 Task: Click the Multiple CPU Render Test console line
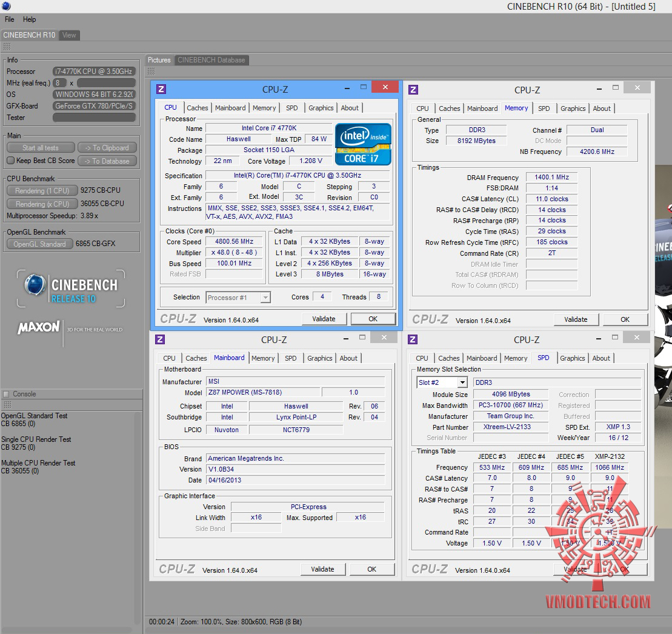[x=38, y=463]
